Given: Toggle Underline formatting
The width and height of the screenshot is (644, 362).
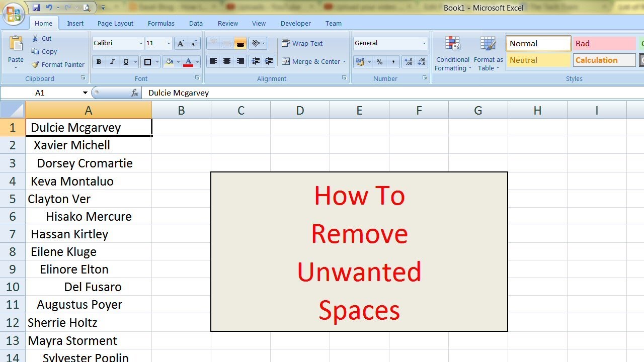Looking at the screenshot, I should (x=125, y=62).
